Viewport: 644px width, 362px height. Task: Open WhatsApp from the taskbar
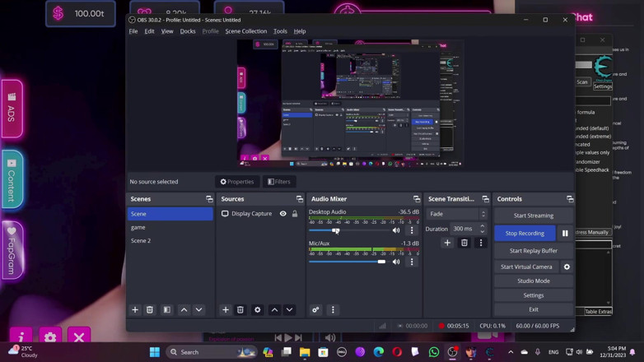tap(434, 352)
